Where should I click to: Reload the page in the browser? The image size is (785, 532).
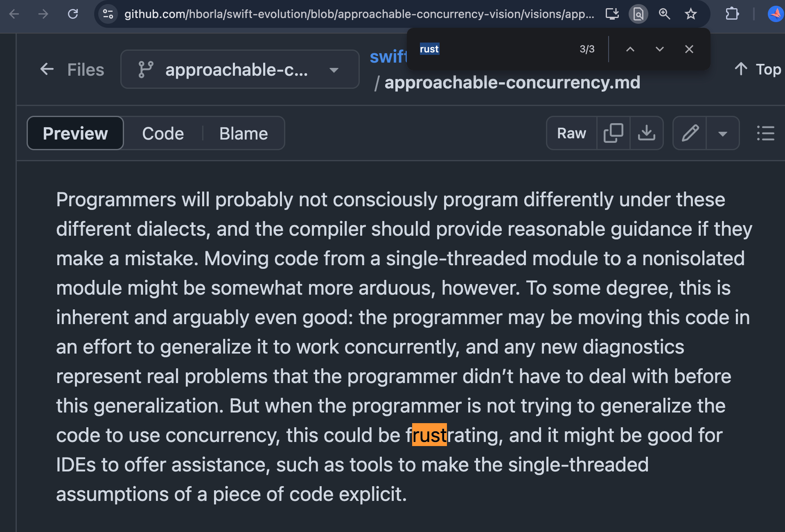pyautogui.click(x=73, y=14)
